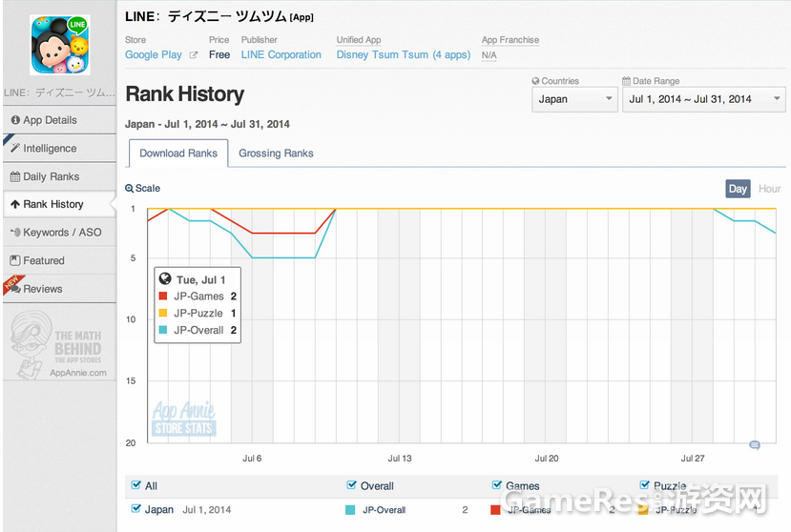The width and height of the screenshot is (791, 532).
Task: Click the external link icon beside Google Play
Action: pos(193,55)
